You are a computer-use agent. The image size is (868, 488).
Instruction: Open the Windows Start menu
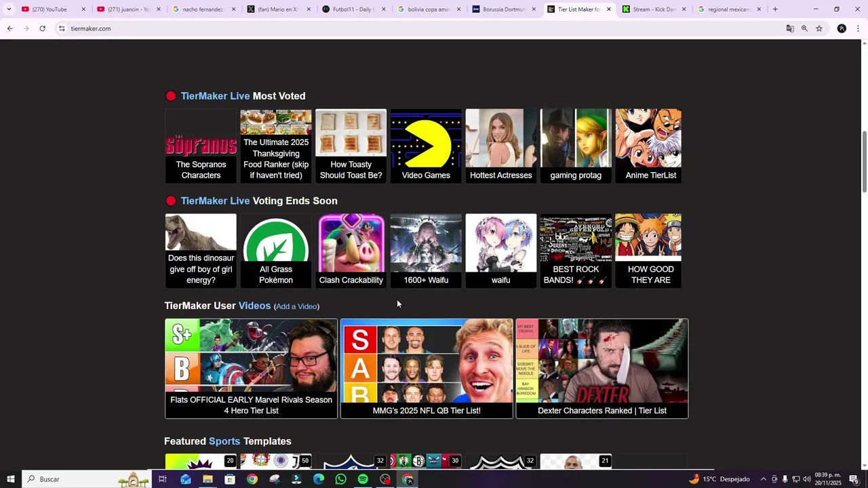click(x=10, y=479)
